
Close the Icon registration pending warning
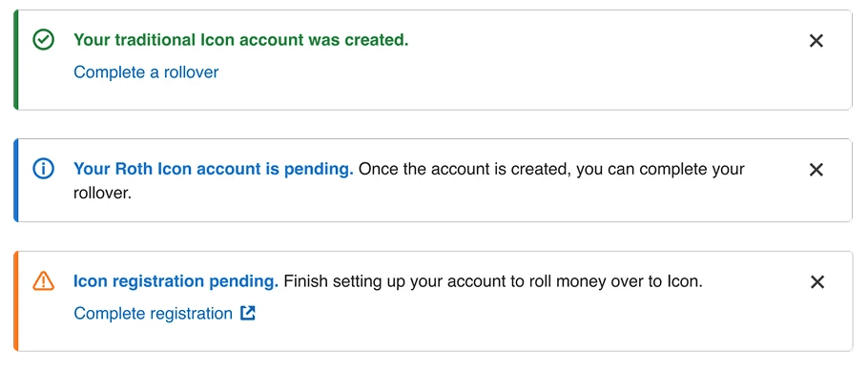(x=816, y=282)
